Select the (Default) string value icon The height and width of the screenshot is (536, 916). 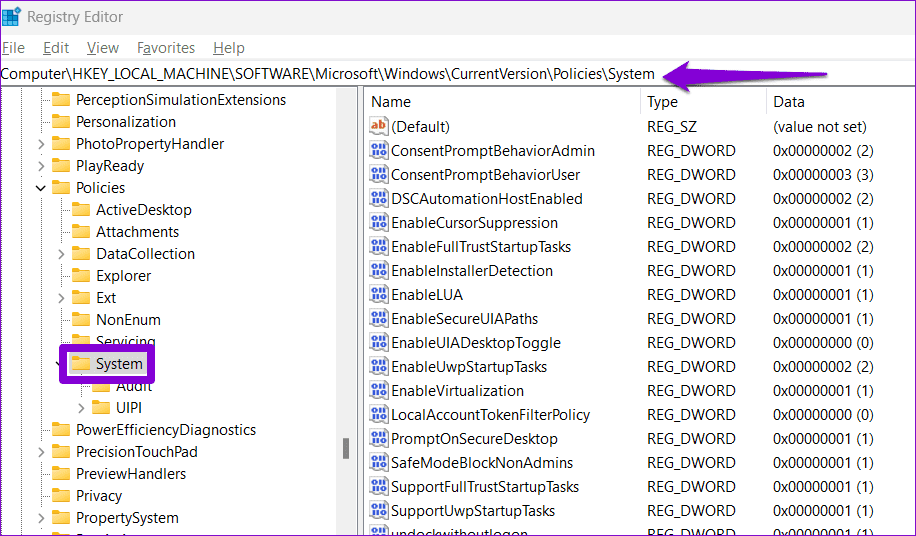379,126
